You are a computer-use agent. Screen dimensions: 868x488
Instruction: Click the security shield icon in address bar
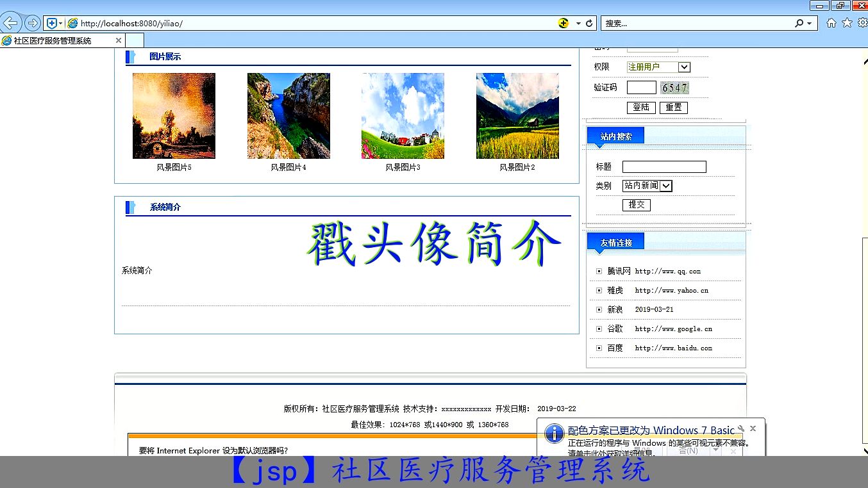52,23
